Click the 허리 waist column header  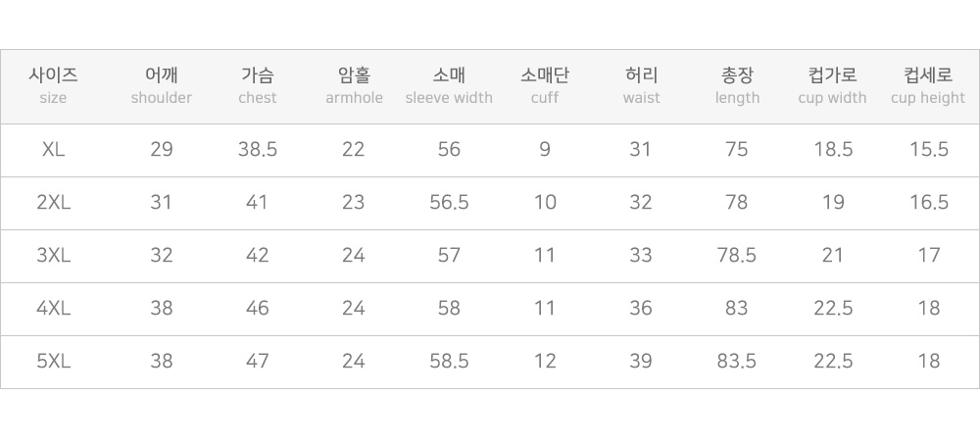click(x=641, y=86)
